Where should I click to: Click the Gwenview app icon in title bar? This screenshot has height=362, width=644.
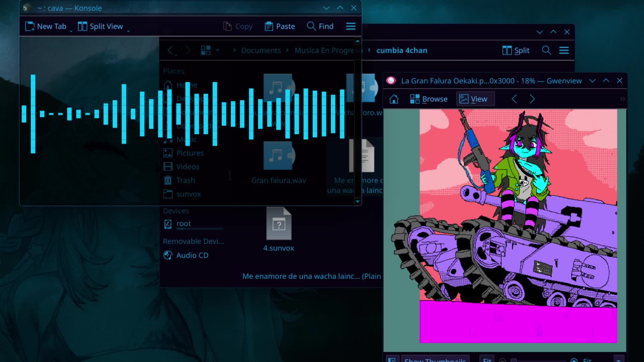click(391, 81)
